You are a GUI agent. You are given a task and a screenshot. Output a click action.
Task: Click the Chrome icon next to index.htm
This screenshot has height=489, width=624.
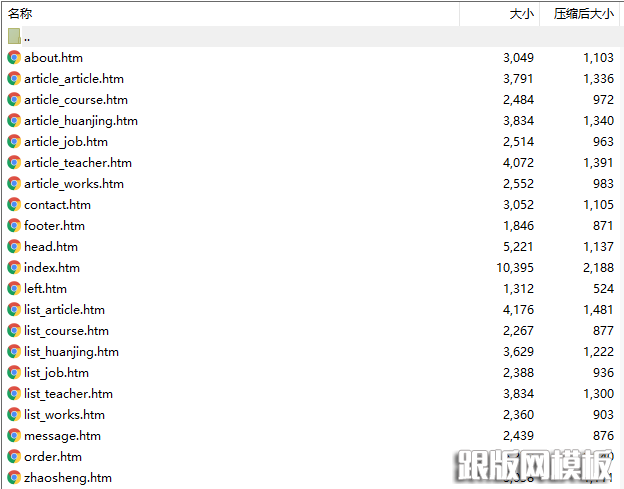tap(14, 268)
